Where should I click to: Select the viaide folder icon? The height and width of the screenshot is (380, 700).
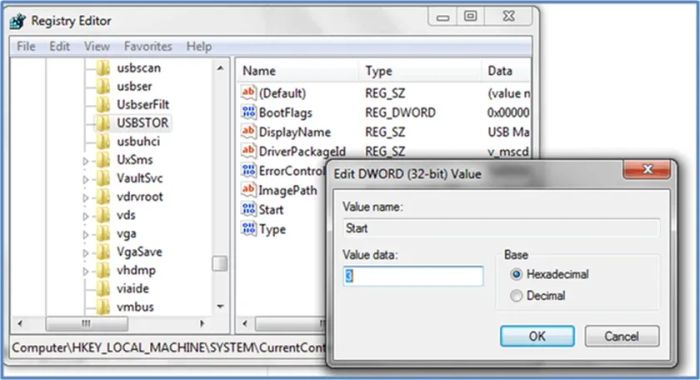pos(103,288)
